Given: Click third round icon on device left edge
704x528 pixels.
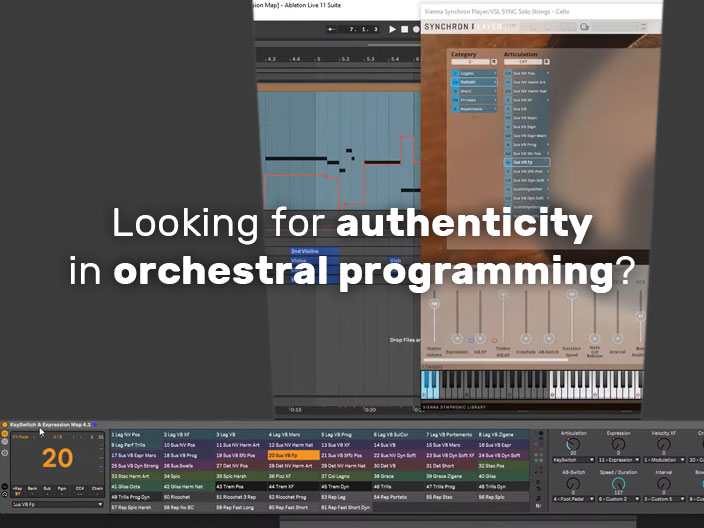Looking at the screenshot, I should tap(4, 453).
